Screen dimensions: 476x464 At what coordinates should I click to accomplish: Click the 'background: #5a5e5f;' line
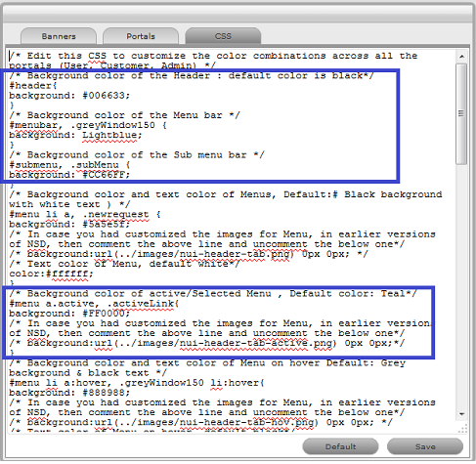click(69, 225)
